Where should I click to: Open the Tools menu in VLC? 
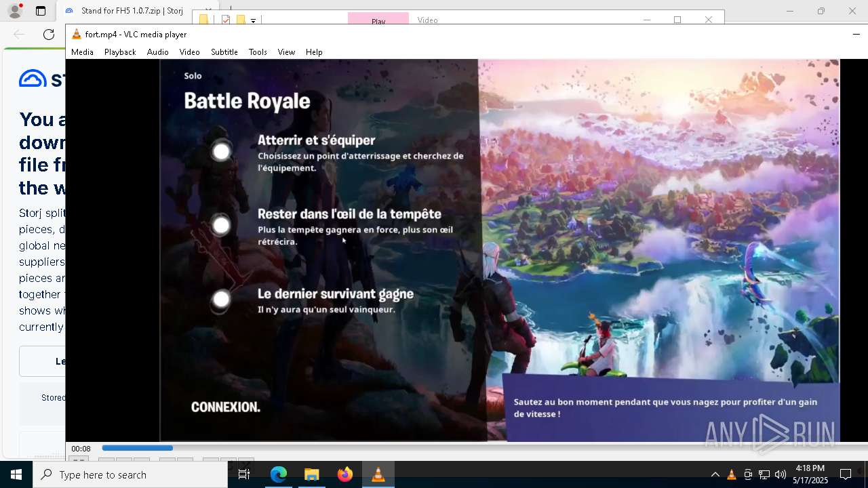click(258, 52)
